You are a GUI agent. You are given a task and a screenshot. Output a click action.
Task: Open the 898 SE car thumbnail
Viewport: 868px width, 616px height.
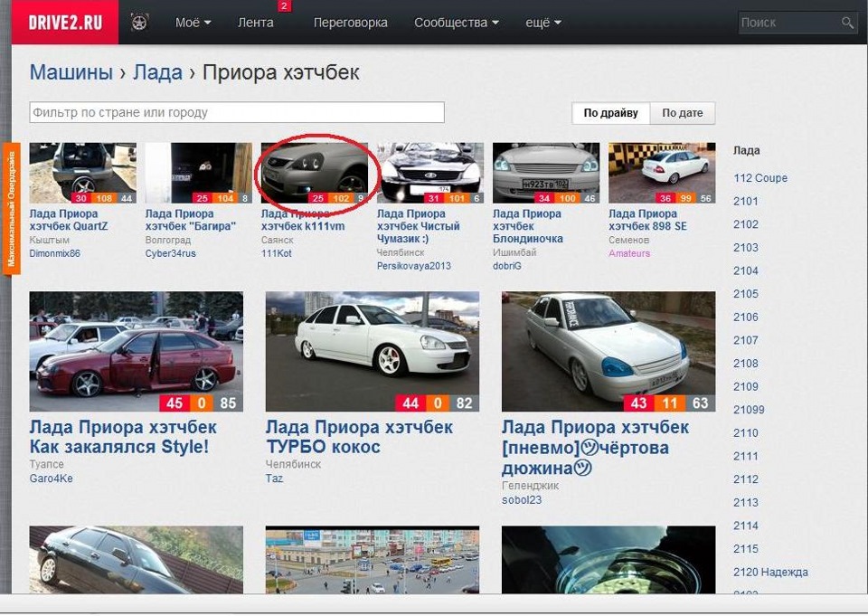tap(662, 173)
